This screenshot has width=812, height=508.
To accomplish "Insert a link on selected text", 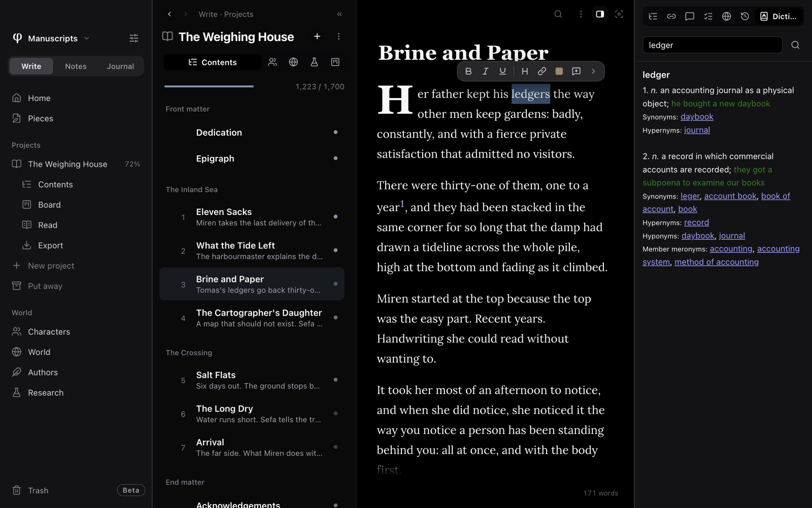I will click(542, 72).
